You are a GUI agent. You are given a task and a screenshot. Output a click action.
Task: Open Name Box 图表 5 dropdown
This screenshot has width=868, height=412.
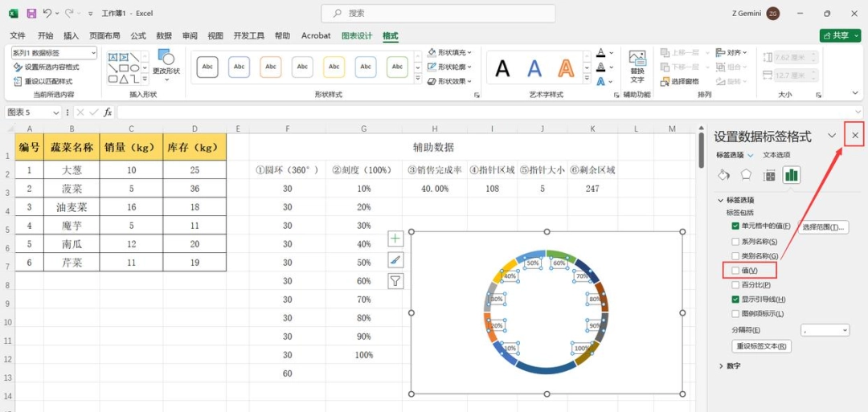click(56, 112)
